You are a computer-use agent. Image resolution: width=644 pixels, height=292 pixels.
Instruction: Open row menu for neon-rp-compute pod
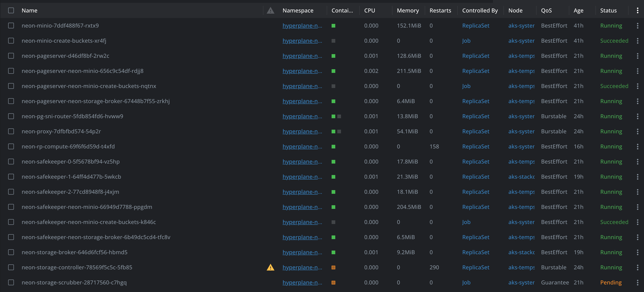[637, 146]
